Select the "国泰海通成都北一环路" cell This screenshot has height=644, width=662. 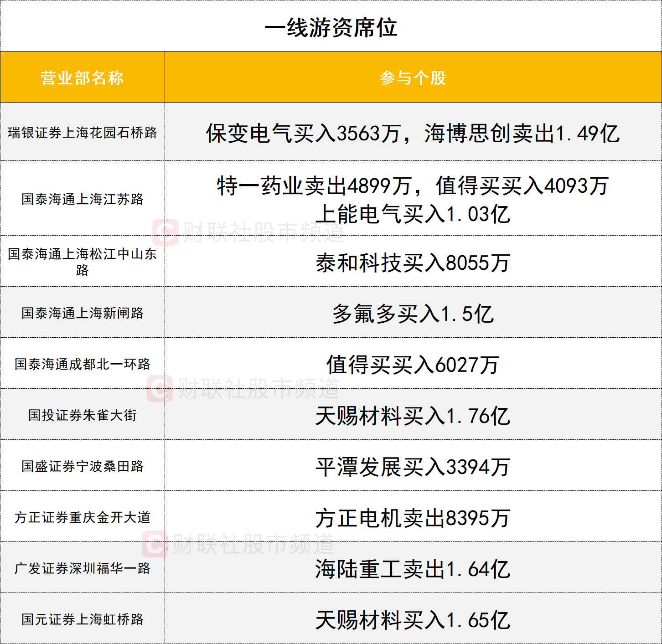(x=83, y=363)
